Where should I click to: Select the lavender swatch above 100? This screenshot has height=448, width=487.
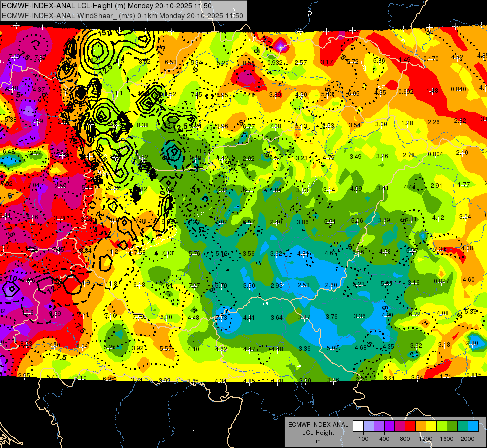[x=368, y=426]
